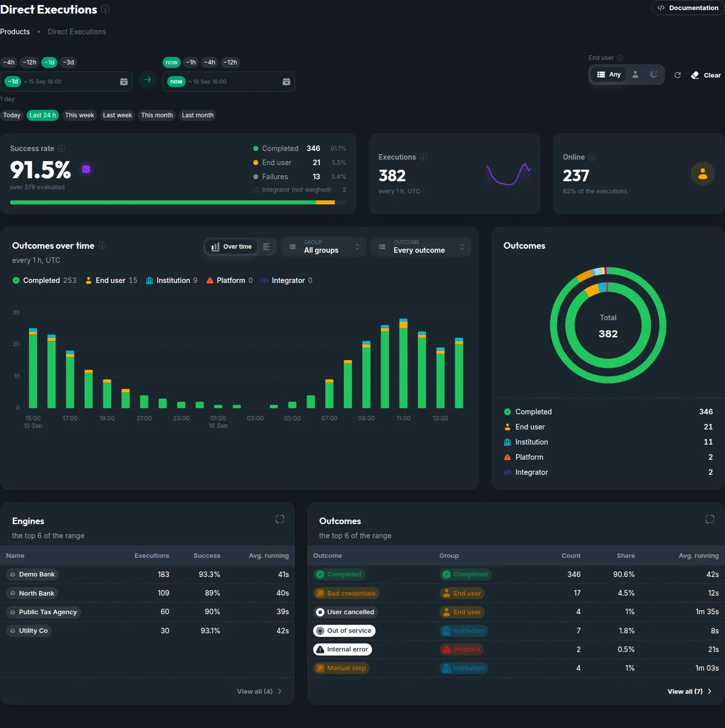
Task: Open info icon beside Executions
Action: (423, 157)
